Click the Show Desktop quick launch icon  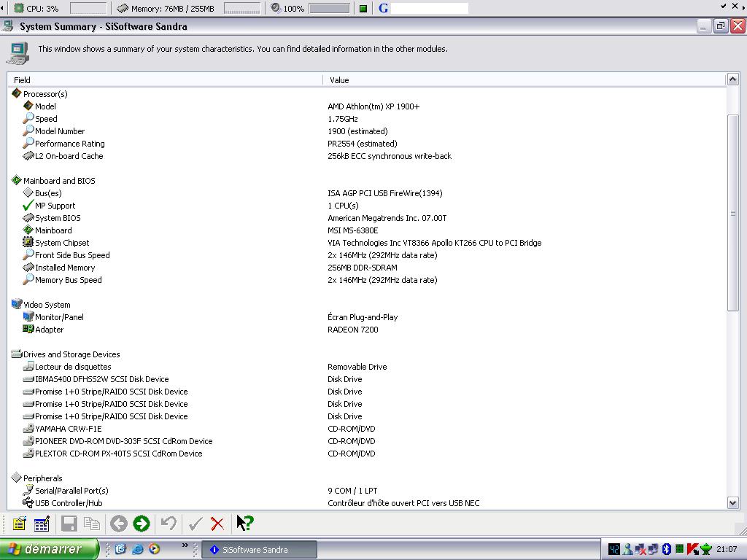click(120, 549)
